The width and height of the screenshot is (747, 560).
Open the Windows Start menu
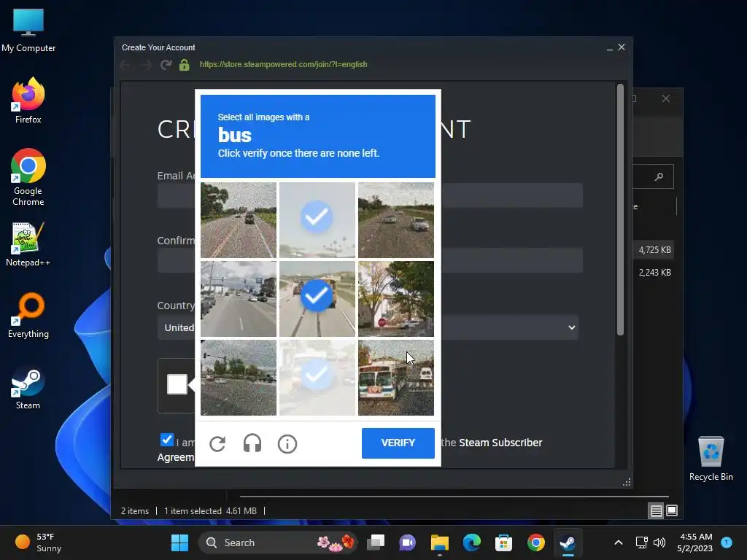[x=179, y=542]
